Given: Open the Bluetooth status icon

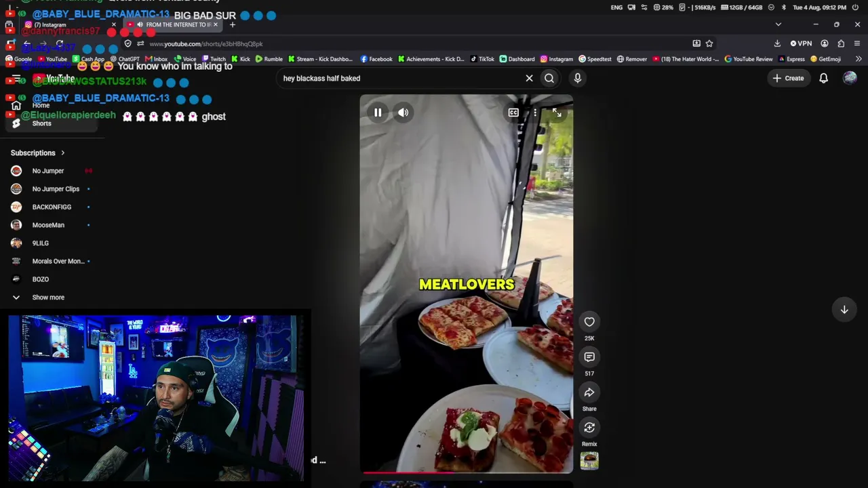Looking at the screenshot, I should (x=783, y=7).
